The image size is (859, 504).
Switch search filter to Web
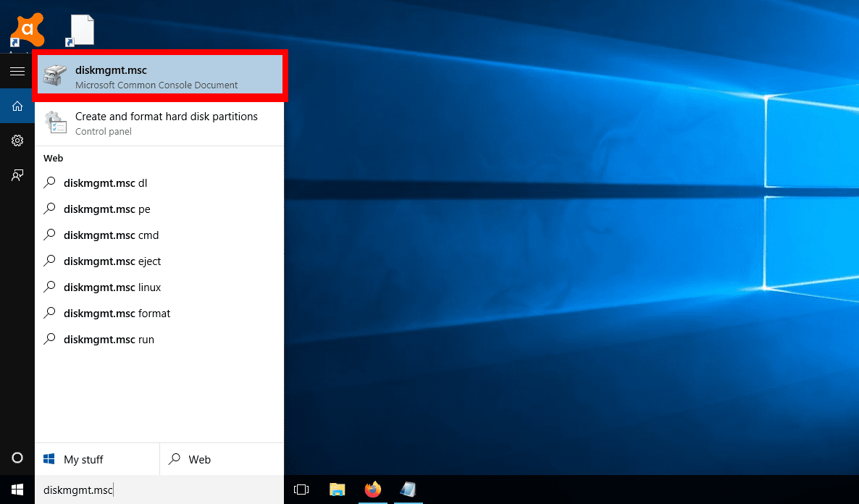198,459
